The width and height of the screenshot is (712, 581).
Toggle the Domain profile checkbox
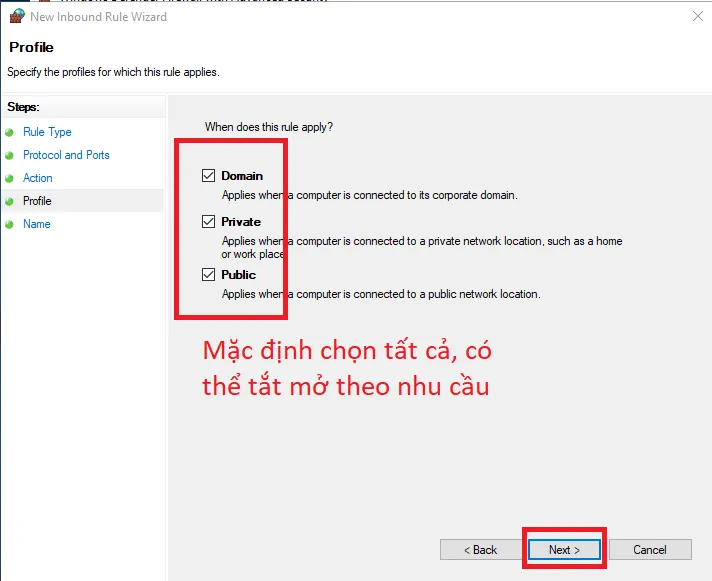pyautogui.click(x=208, y=175)
